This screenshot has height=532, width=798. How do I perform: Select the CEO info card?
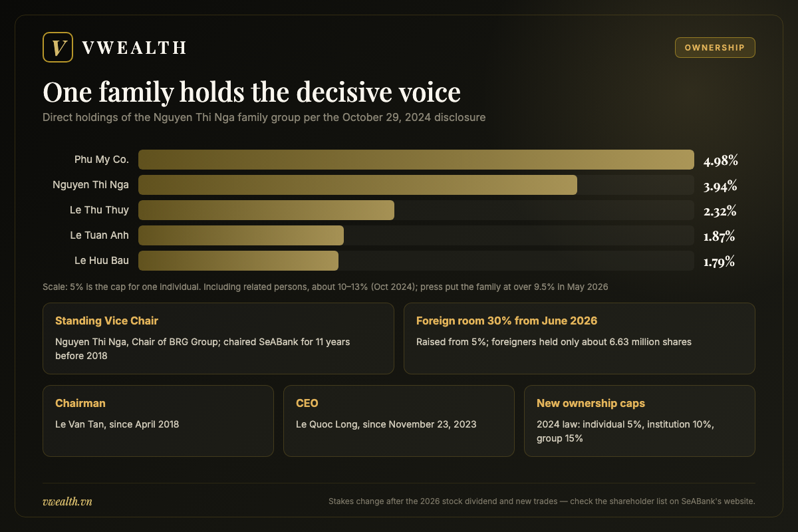(x=399, y=421)
